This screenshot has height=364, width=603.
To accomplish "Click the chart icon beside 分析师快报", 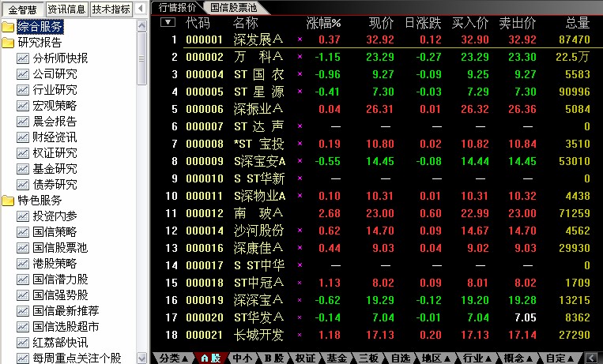I will (x=22, y=58).
